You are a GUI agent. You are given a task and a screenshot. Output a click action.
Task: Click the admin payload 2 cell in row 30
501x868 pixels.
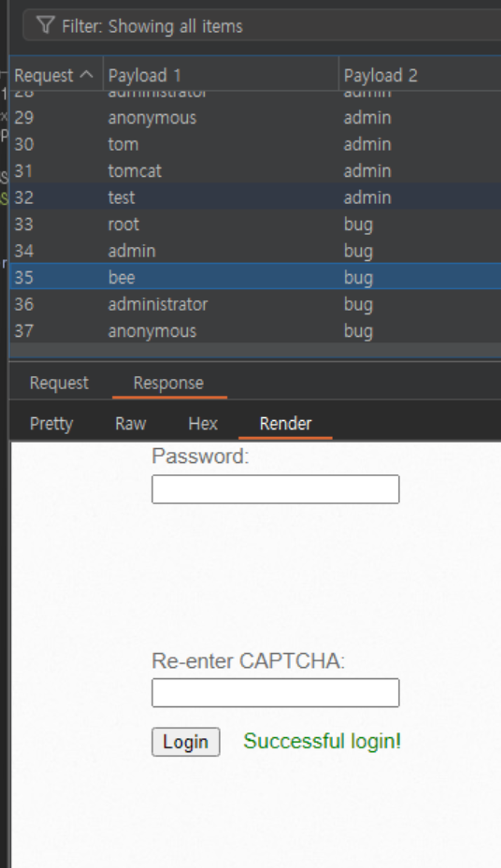point(367,144)
